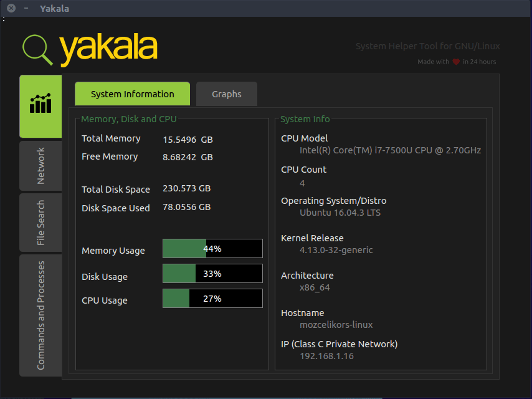This screenshot has height=399, width=532.
Task: Click the Memory, Disk and CPU group title
Action: [129, 119]
